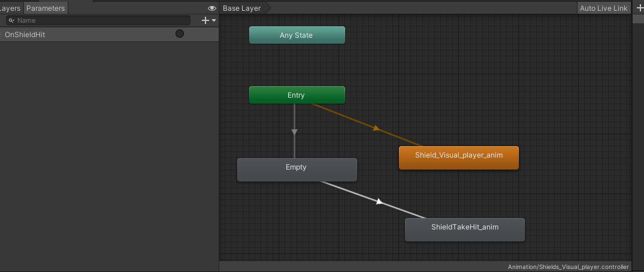Select the ShieldTakeHit_anim state node

coord(464,229)
